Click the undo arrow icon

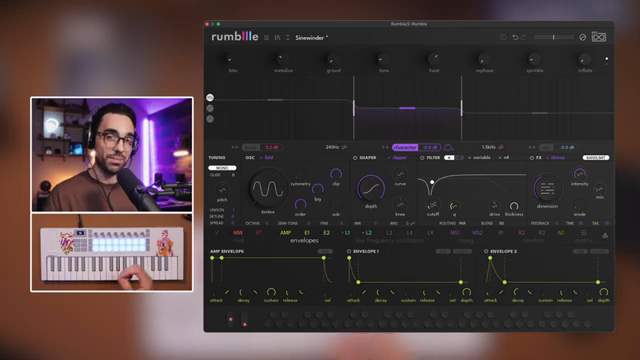pyautogui.click(x=515, y=37)
